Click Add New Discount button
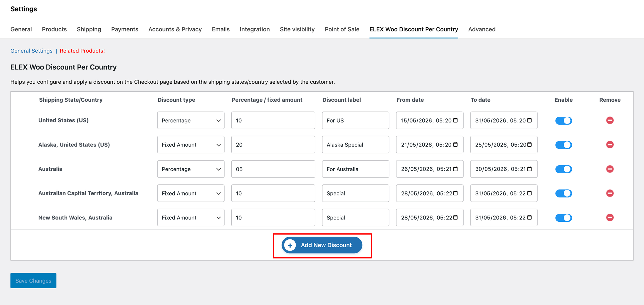 322,245
